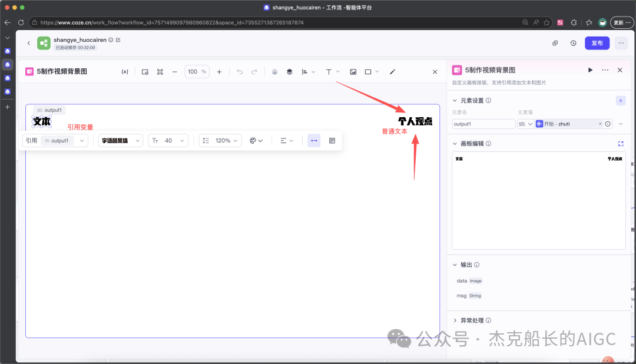
Task: Click the undo arrow
Action: point(240,72)
